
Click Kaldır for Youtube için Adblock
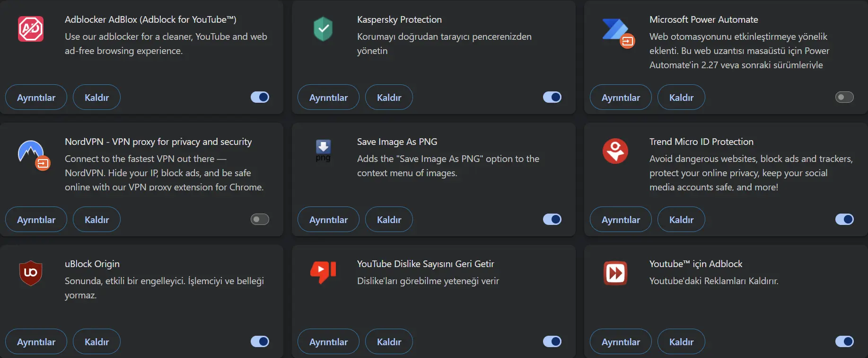click(x=681, y=341)
